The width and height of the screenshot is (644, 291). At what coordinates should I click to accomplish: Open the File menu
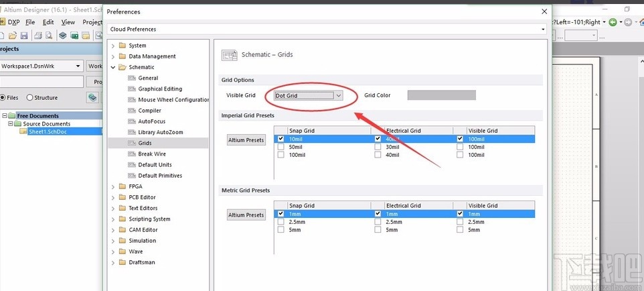[x=30, y=22]
